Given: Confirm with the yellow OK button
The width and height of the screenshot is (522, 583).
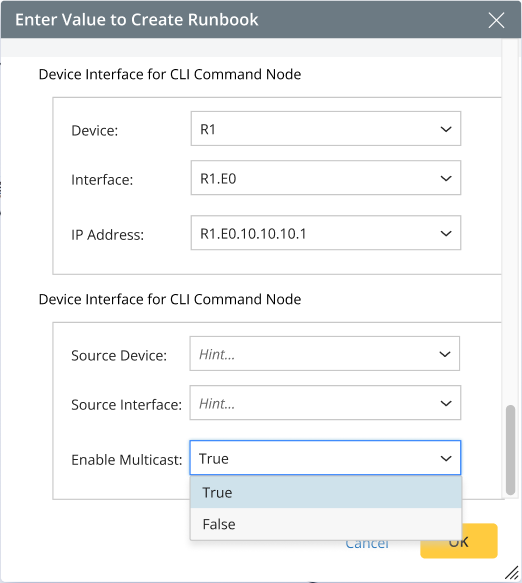Looking at the screenshot, I should pos(459,541).
